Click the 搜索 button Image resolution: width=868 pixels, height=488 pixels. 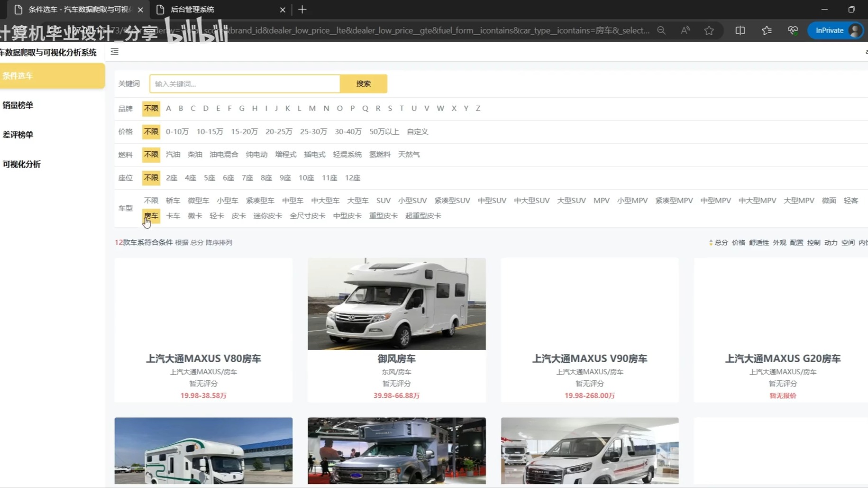[364, 84]
